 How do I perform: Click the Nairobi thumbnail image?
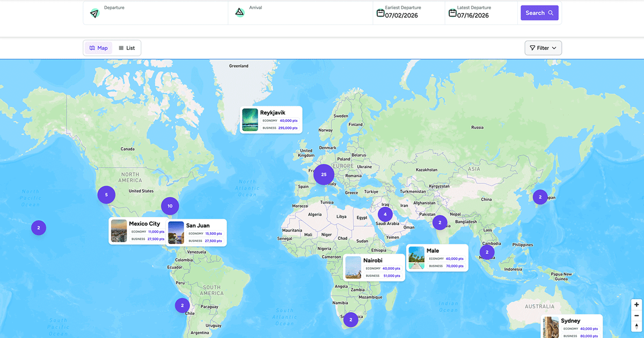tap(353, 268)
